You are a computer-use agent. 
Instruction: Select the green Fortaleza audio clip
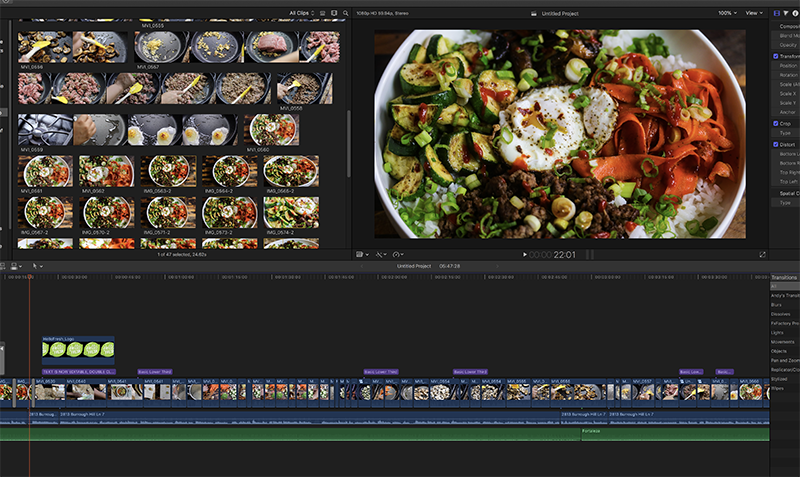coord(675,434)
